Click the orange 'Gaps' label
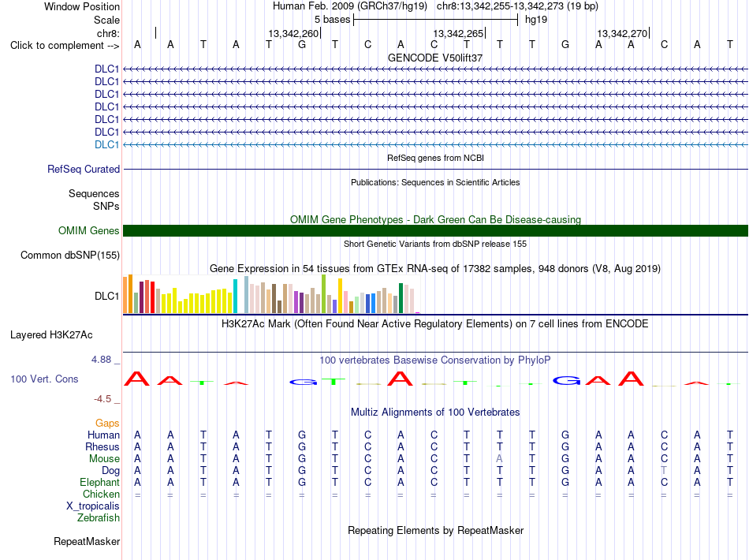This screenshot has width=749, height=560. (x=107, y=424)
